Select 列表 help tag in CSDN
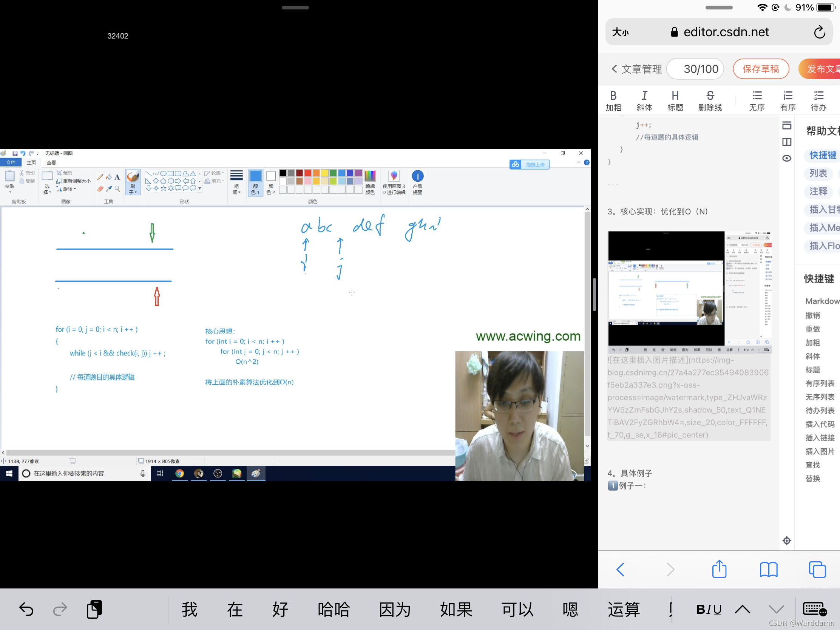The width and height of the screenshot is (840, 630). pos(818,173)
